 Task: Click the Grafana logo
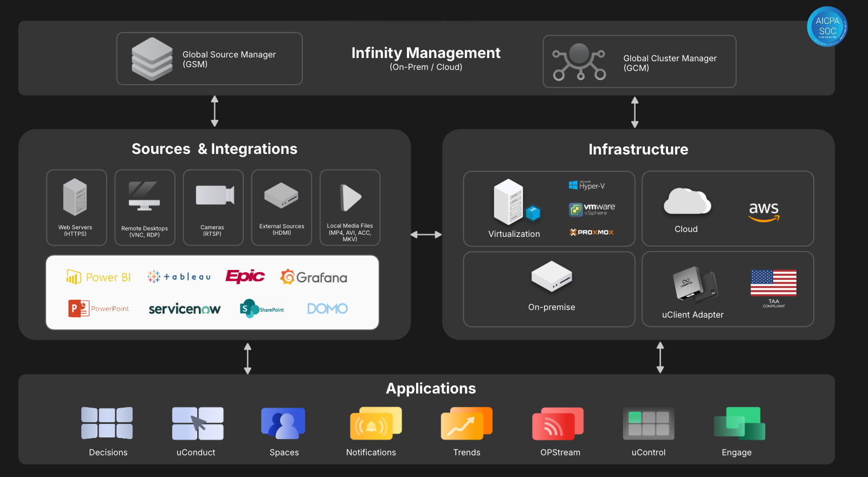[x=314, y=277]
